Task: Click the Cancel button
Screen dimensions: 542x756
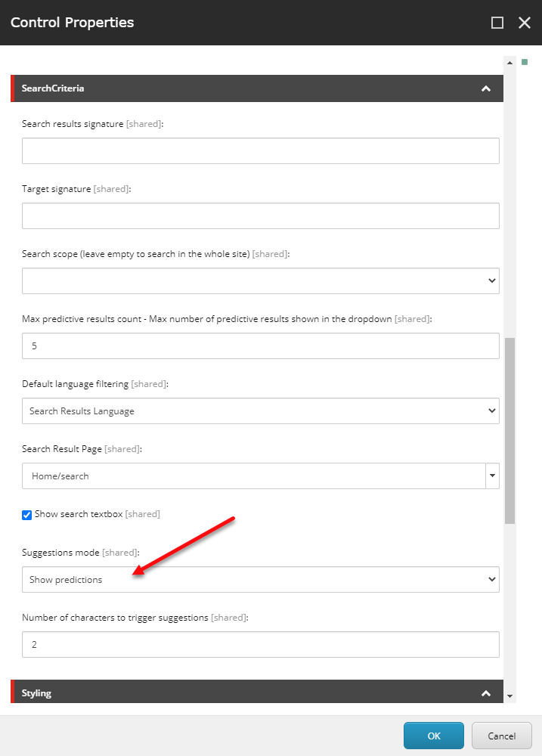Action: pos(501,736)
